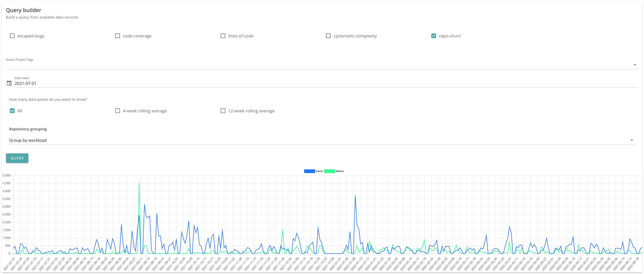
Task: Toggle the All data points checkbox
Action: pos(12,111)
